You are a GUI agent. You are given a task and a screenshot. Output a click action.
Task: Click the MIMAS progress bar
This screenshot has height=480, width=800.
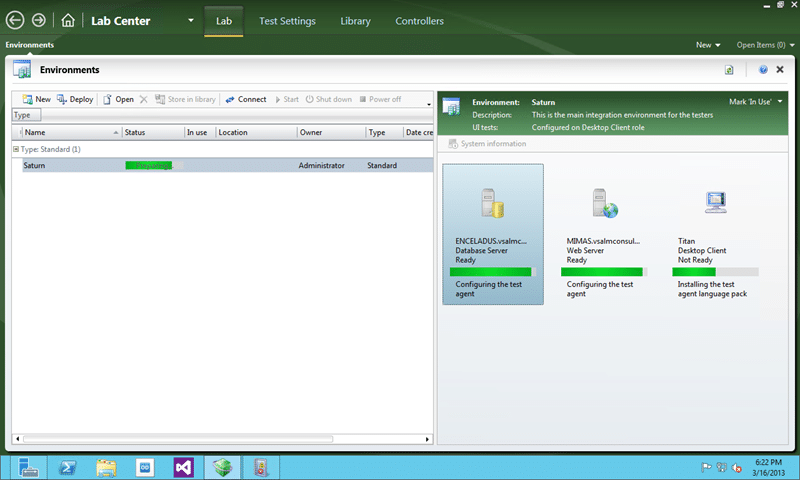tap(604, 272)
